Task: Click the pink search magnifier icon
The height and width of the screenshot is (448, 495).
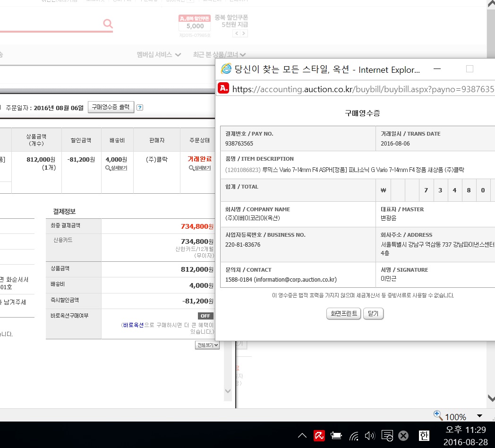Action: (x=108, y=24)
